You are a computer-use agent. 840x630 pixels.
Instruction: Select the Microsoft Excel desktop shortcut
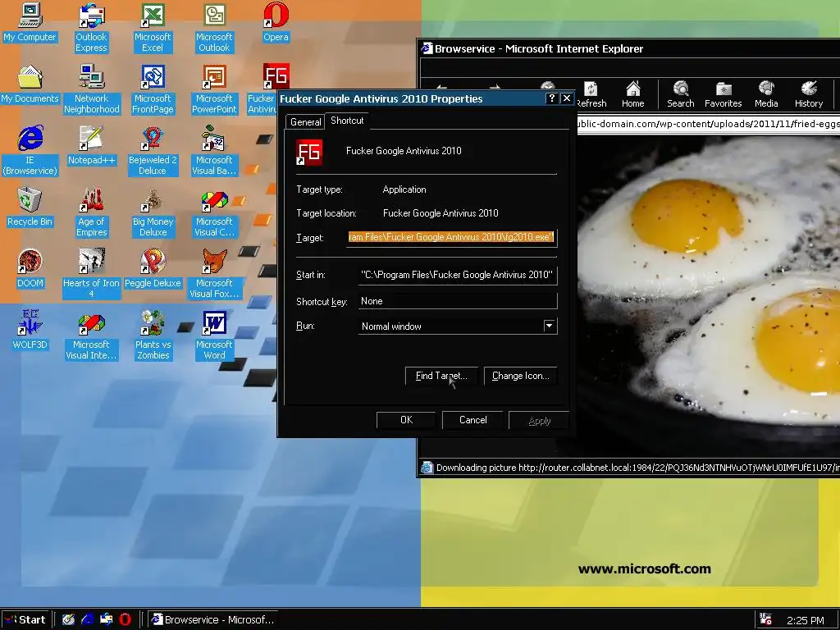(x=153, y=27)
